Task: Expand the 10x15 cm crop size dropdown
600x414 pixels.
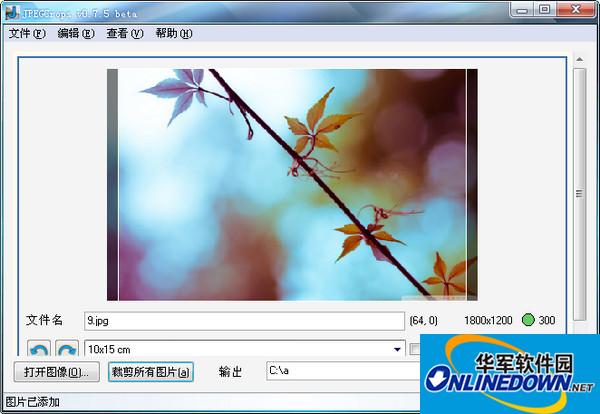Action: pos(398,349)
